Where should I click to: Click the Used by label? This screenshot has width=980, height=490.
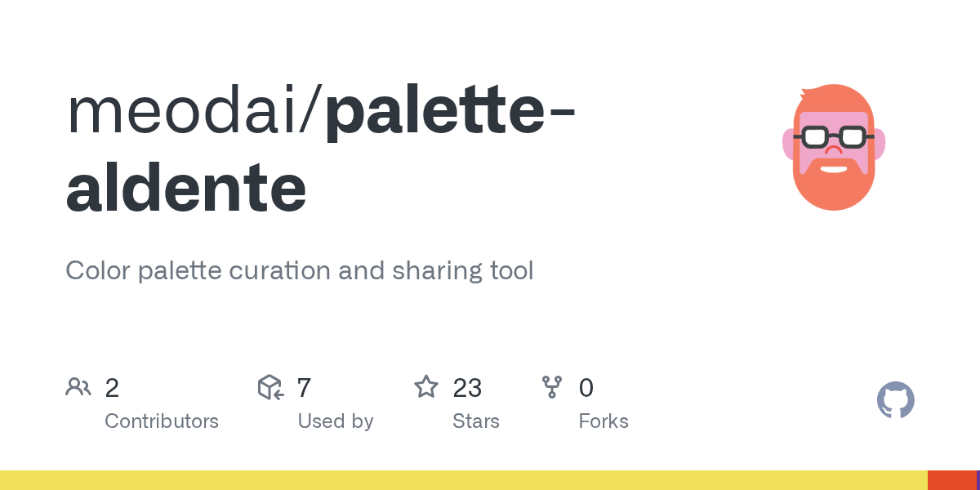pos(336,421)
